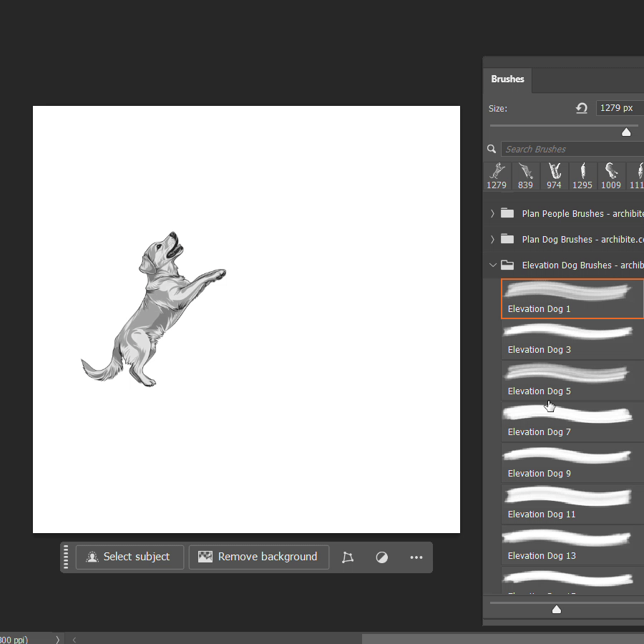Screen dimensions: 644x644
Task: Open the three-dots more options menu
Action: [x=416, y=557]
